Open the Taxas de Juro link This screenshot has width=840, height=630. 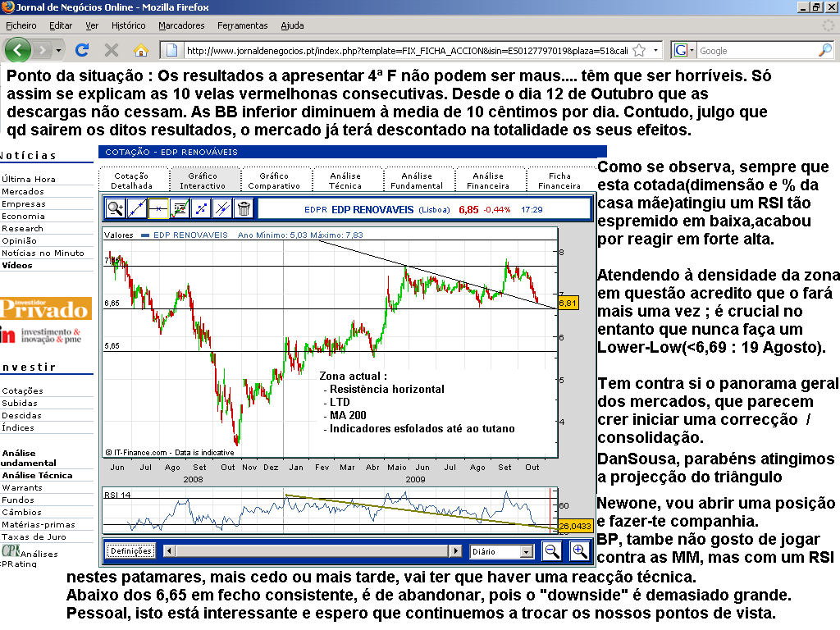(x=34, y=536)
